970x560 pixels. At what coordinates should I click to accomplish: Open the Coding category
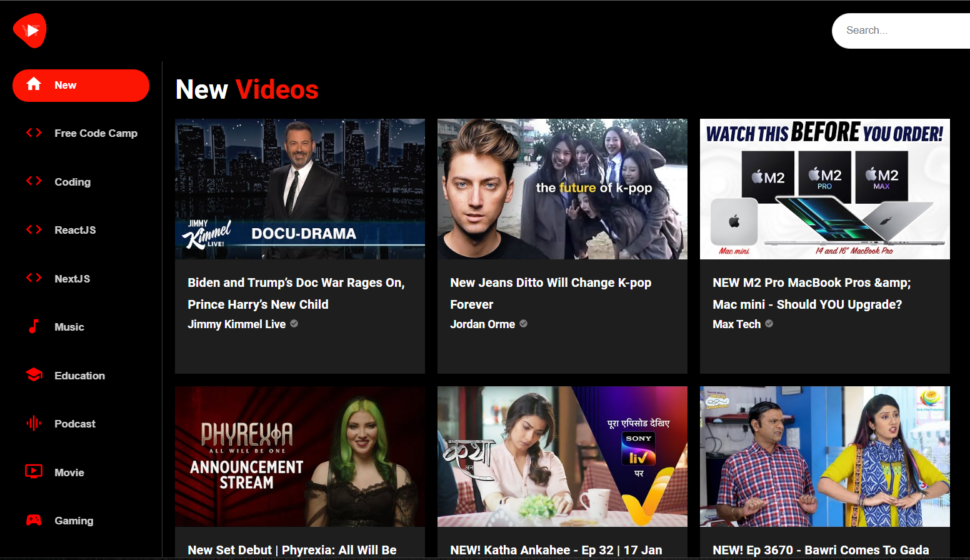81,182
